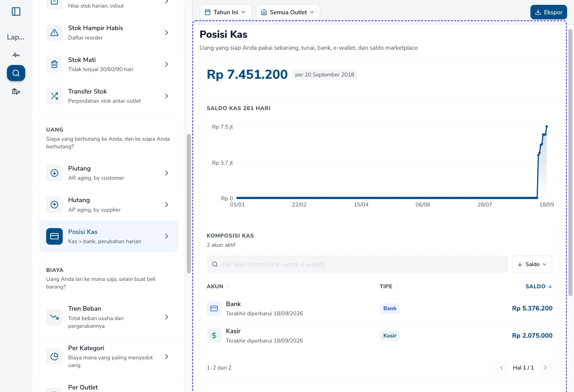This screenshot has height=392, width=574.
Task: Click the Kasir saldo Rp 2.075.000
Action: tap(532, 336)
